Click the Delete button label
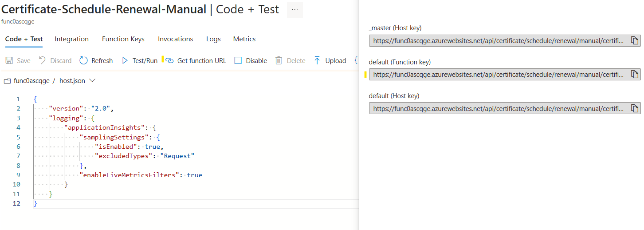 point(296,61)
